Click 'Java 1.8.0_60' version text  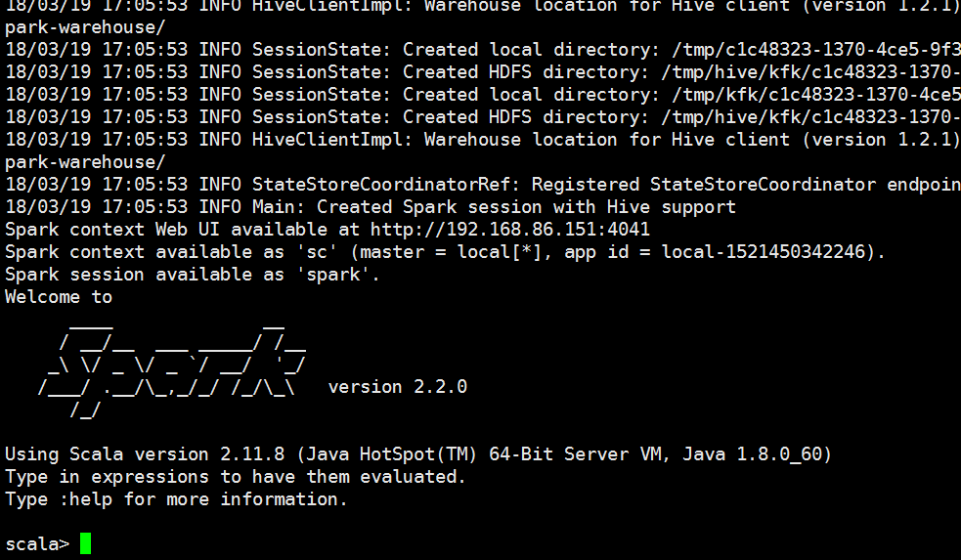(752, 454)
